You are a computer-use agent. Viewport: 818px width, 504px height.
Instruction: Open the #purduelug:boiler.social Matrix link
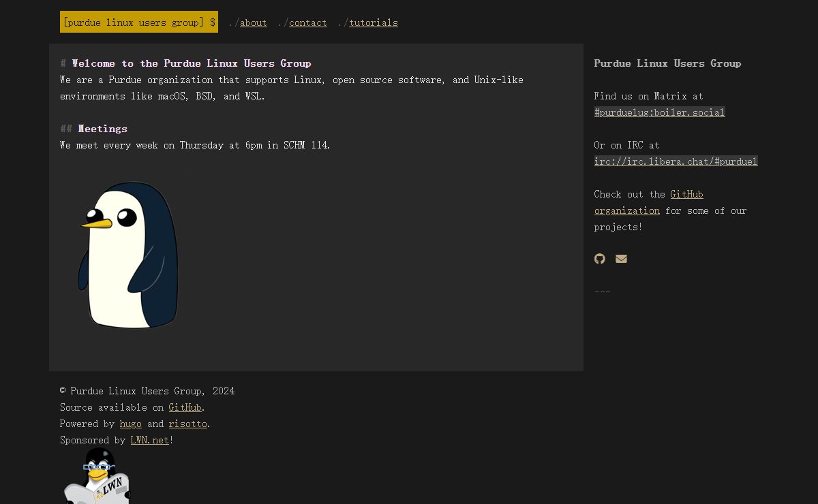coord(659,112)
